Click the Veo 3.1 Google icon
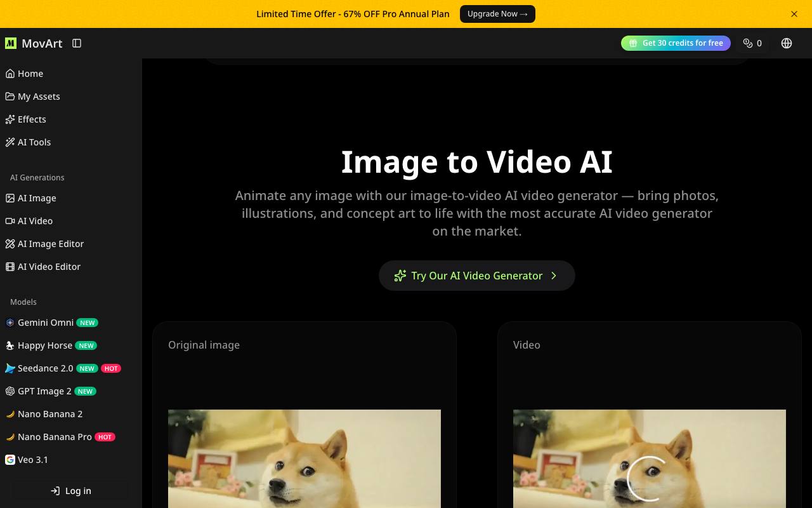Viewport: 812px width, 508px height. 10,460
